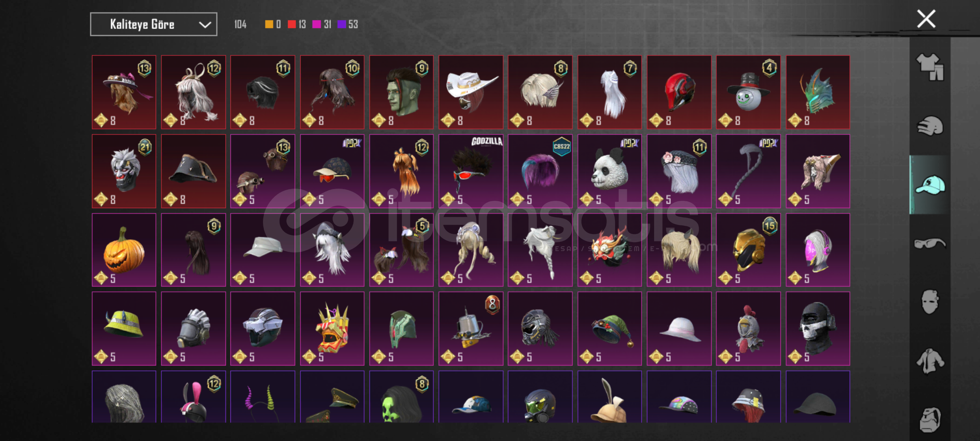Open the face mask category icon
This screenshot has width=980, height=441.
(x=930, y=302)
